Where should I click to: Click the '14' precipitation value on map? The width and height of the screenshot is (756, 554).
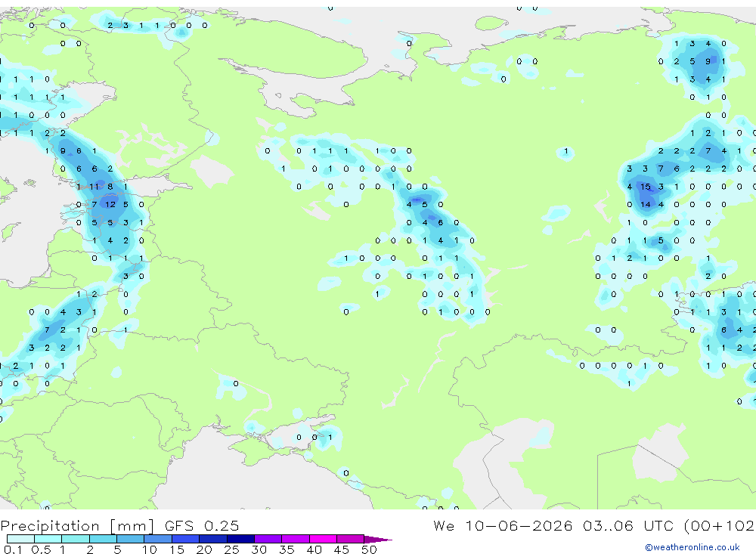646,204
